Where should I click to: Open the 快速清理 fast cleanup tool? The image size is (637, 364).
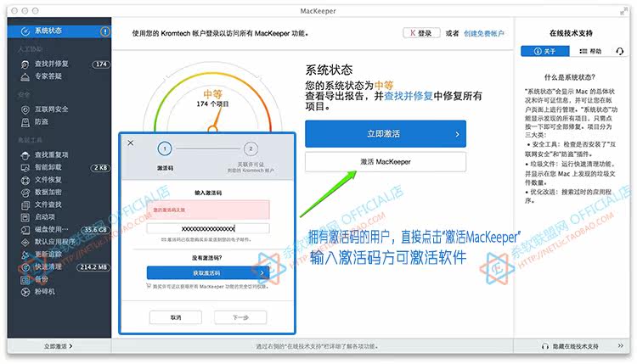pyautogui.click(x=59, y=267)
